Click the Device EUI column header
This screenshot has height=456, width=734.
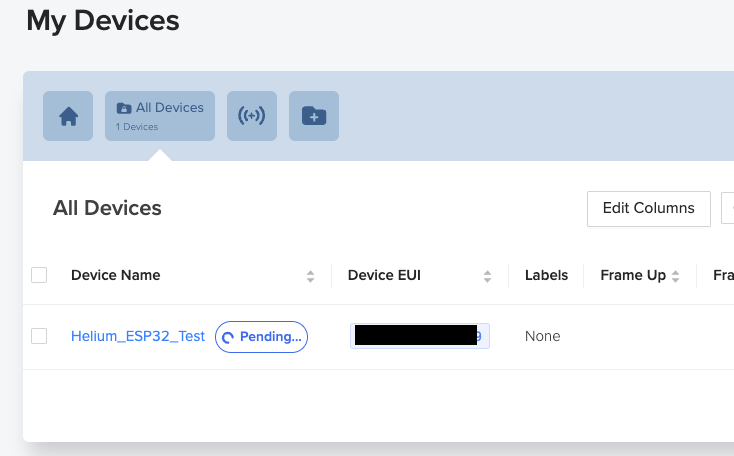(x=384, y=275)
